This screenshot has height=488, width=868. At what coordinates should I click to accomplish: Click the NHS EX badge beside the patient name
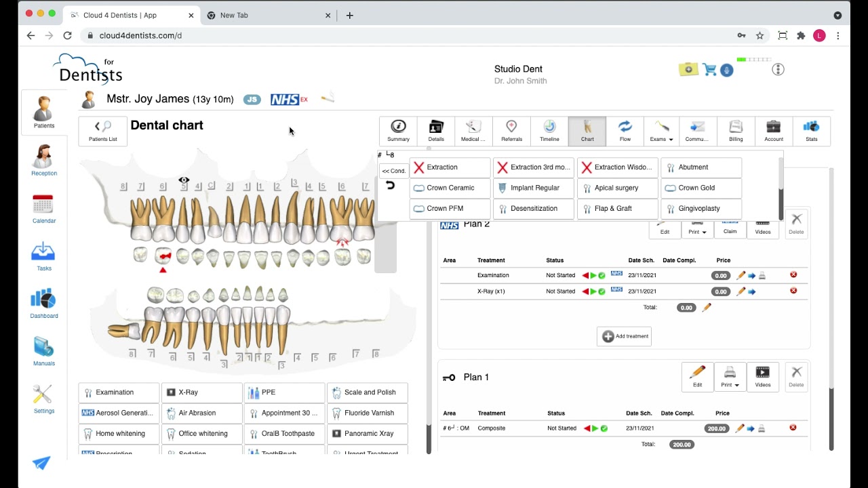pos(289,100)
